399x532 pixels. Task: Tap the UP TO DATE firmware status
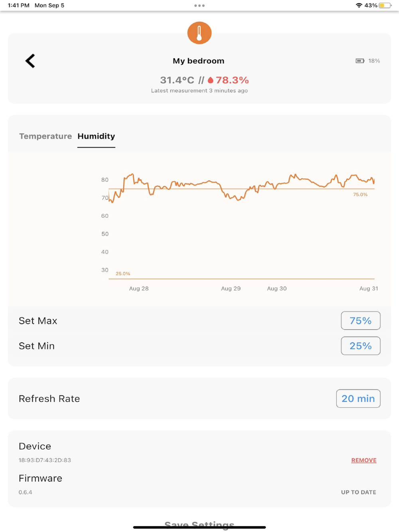click(x=358, y=492)
